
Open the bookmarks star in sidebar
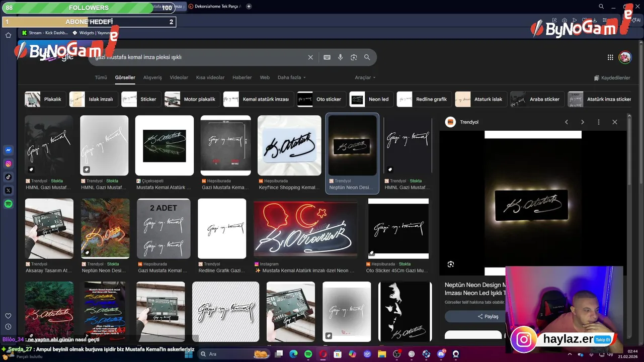(8, 35)
